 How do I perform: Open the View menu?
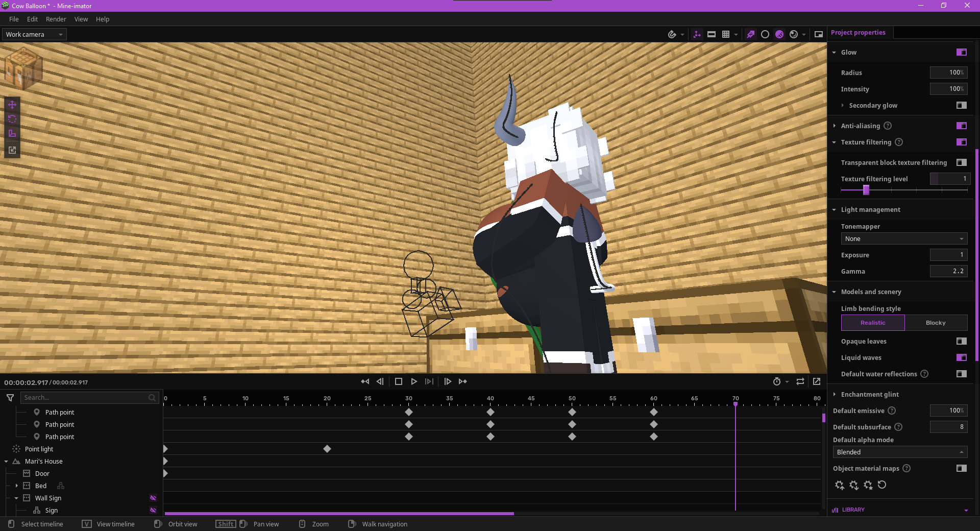[81, 19]
